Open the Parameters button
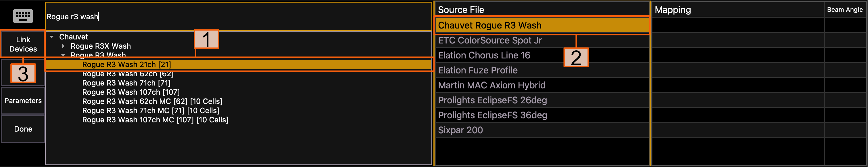The image size is (868, 167). [23, 101]
